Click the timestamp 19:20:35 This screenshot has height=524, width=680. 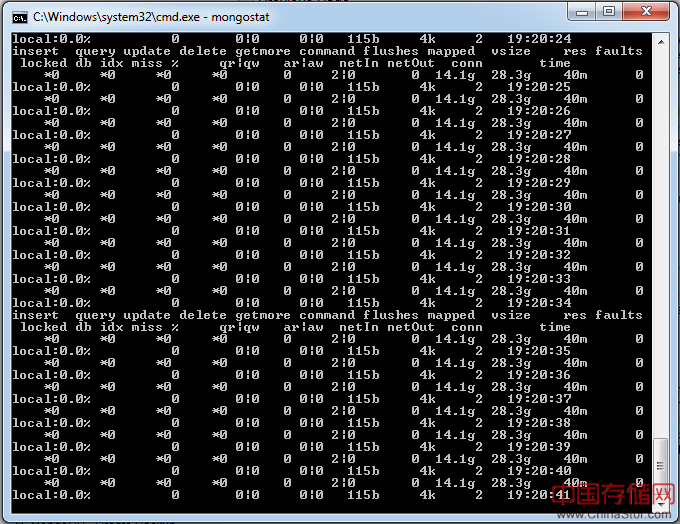539,351
